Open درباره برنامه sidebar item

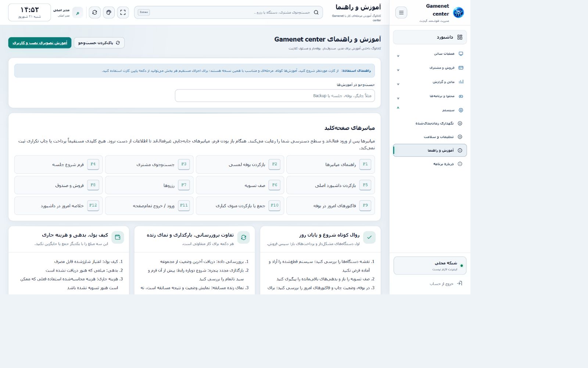pos(430,164)
